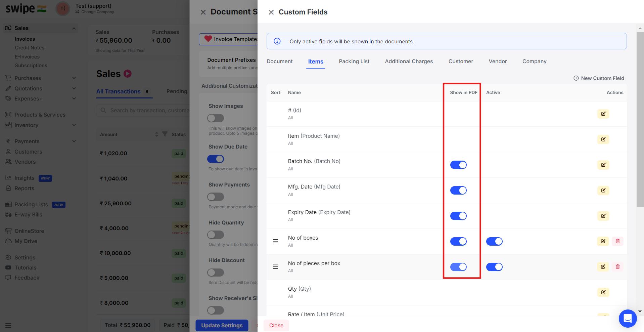Edit the No of boxes field

pos(603,241)
